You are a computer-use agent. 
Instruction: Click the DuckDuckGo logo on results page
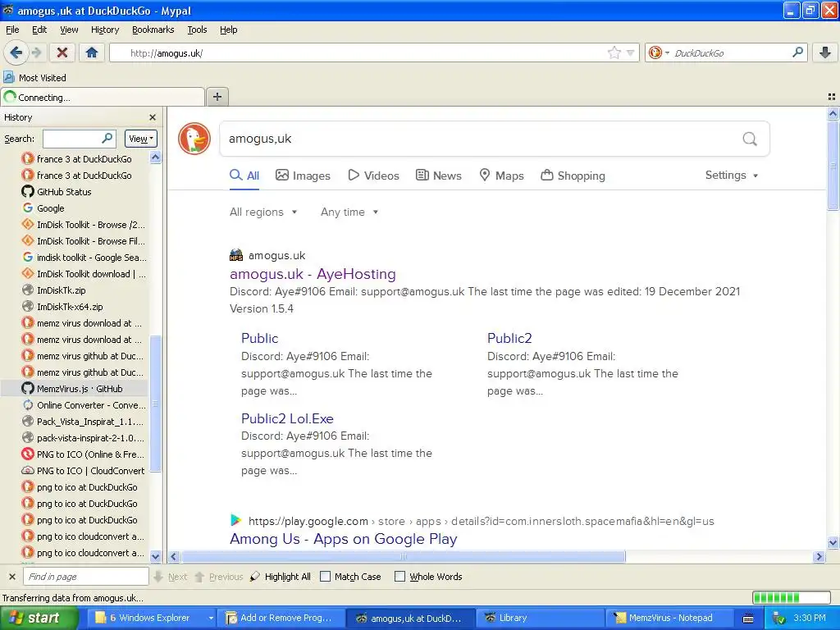(x=194, y=139)
